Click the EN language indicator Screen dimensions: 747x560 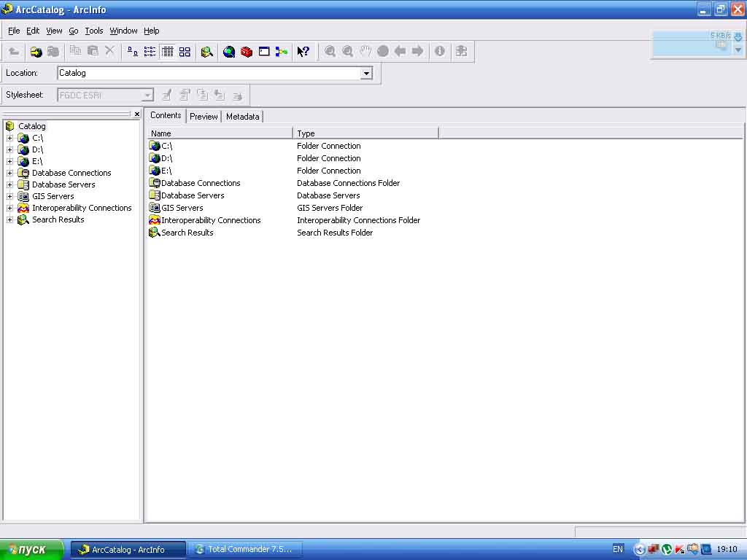(x=617, y=549)
